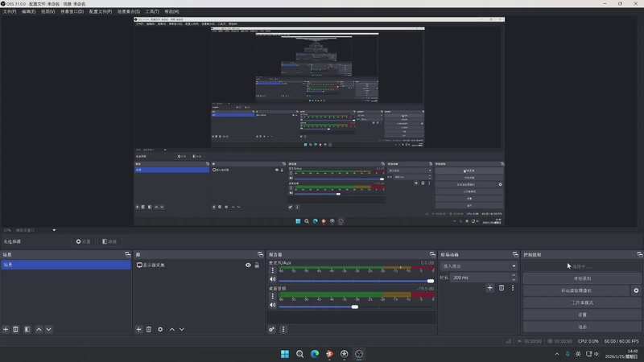This screenshot has height=362, width=644.
Task: Open the 编辑(E) menu
Action: [x=28, y=11]
